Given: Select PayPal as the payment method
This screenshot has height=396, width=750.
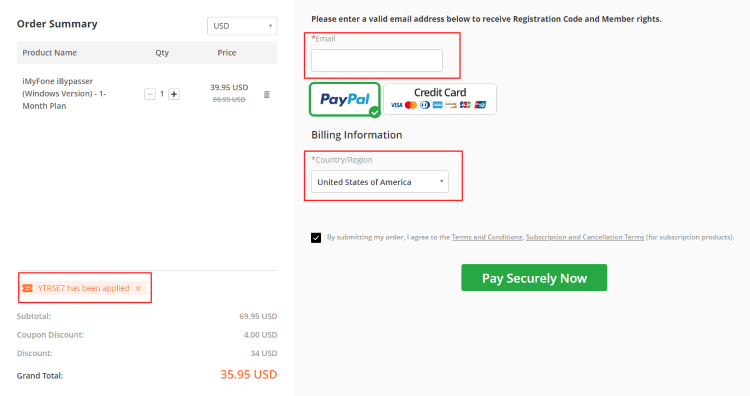Looking at the screenshot, I should 345,99.
